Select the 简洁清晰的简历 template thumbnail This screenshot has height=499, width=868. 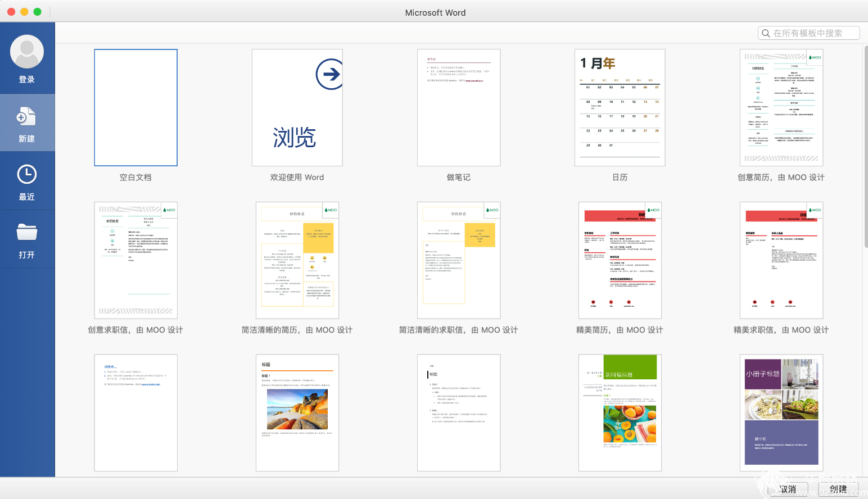(297, 260)
